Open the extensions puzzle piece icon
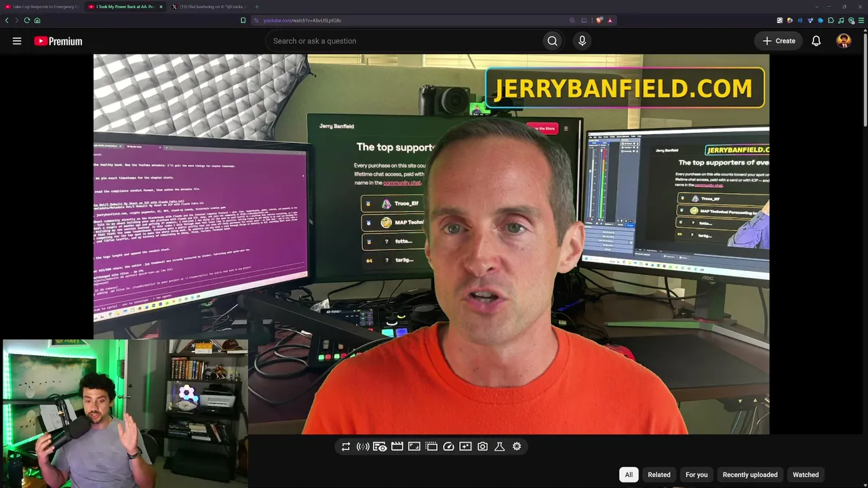This screenshot has width=868, height=488. tap(831, 20)
